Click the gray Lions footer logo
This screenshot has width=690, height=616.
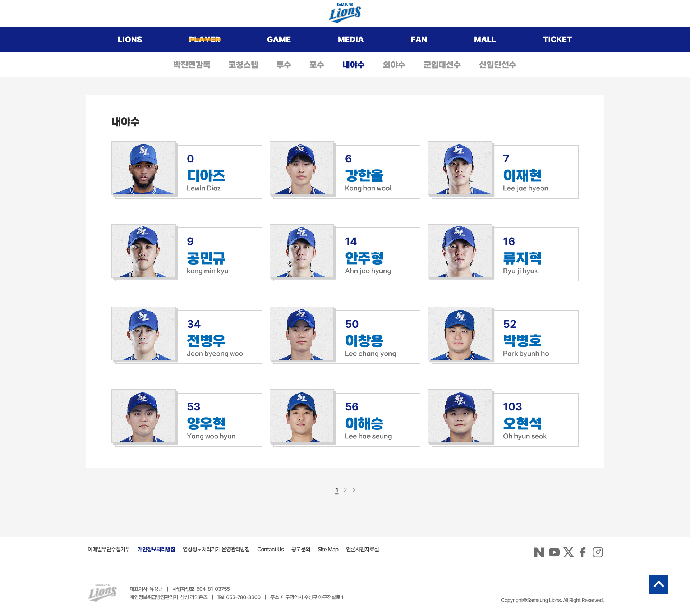point(102,593)
